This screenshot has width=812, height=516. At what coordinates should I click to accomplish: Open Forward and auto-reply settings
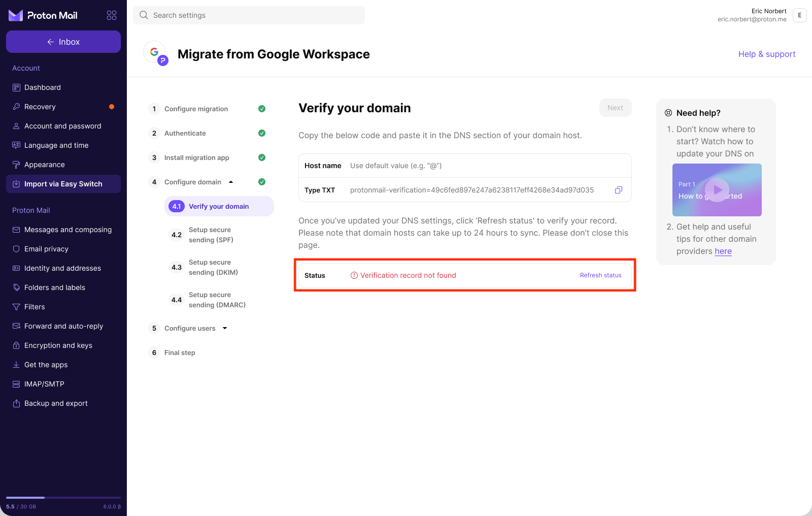(x=63, y=326)
